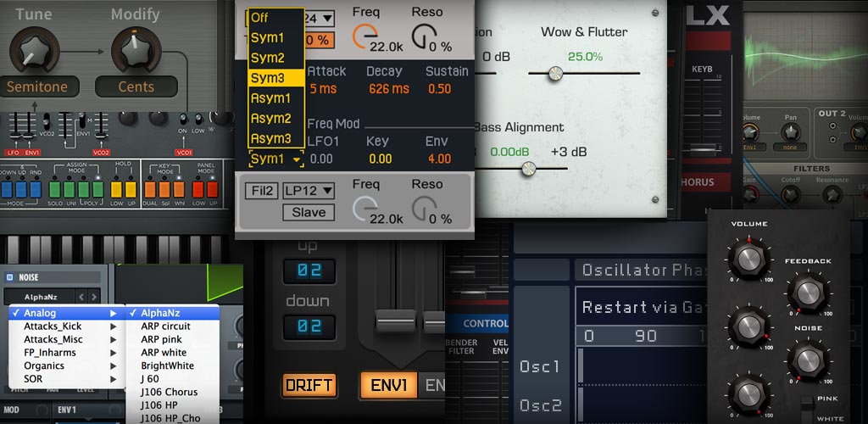This screenshot has height=424, width=868.
Task: Click the Fil2 Reso dial
Action: [x=425, y=208]
